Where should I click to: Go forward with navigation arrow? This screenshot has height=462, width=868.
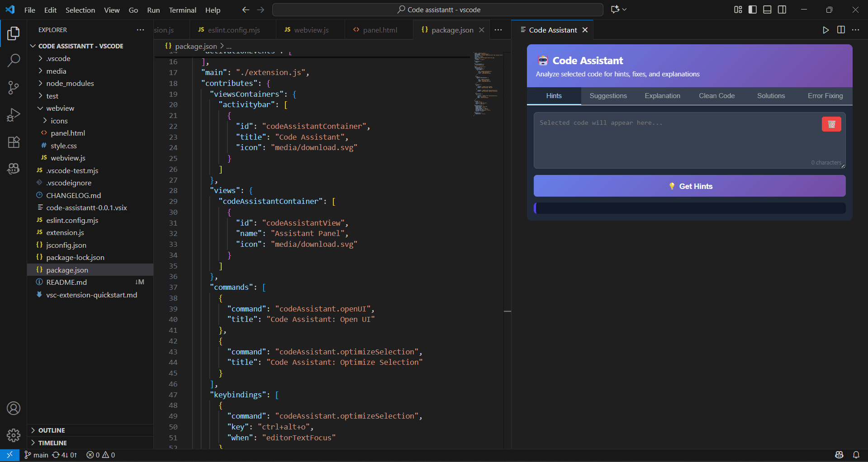coord(261,9)
